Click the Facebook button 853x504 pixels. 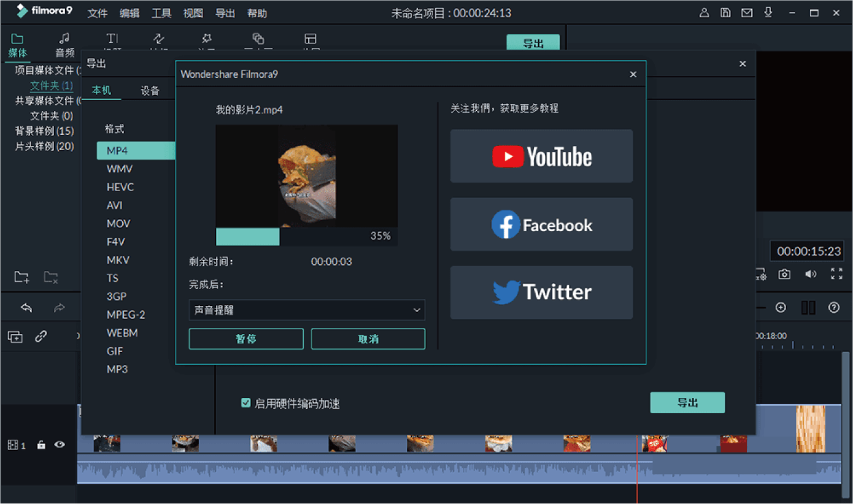coord(541,224)
